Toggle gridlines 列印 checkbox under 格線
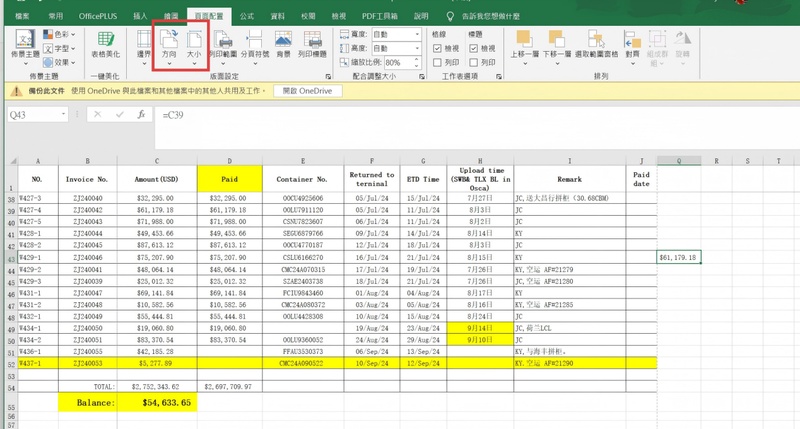This screenshot has width=800, height=429. click(437, 63)
